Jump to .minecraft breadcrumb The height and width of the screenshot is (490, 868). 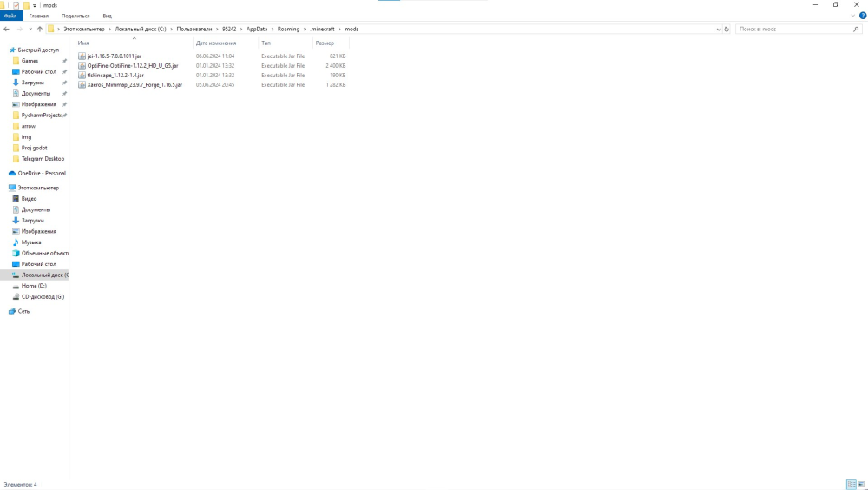322,29
